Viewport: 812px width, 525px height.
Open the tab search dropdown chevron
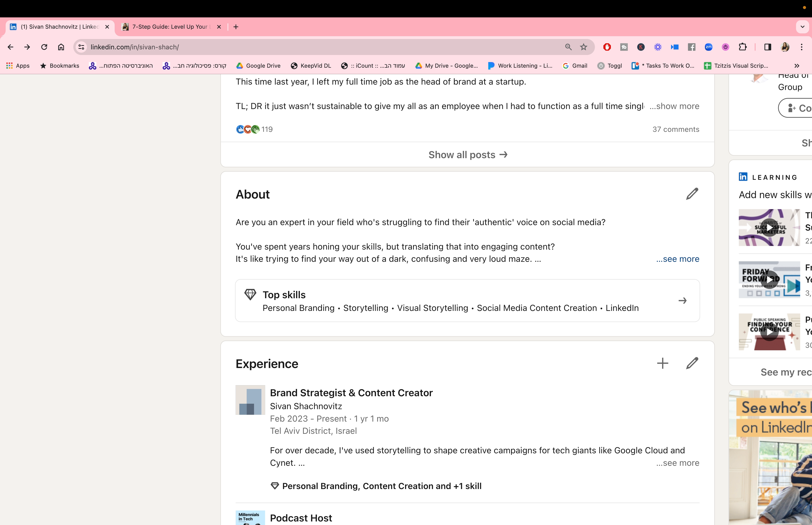coord(802,27)
